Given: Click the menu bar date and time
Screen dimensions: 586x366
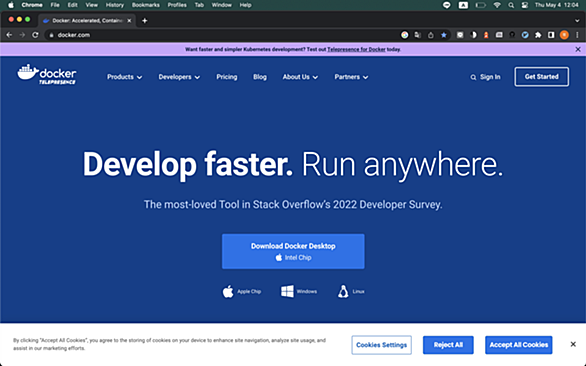Looking at the screenshot, I should tap(556, 5).
